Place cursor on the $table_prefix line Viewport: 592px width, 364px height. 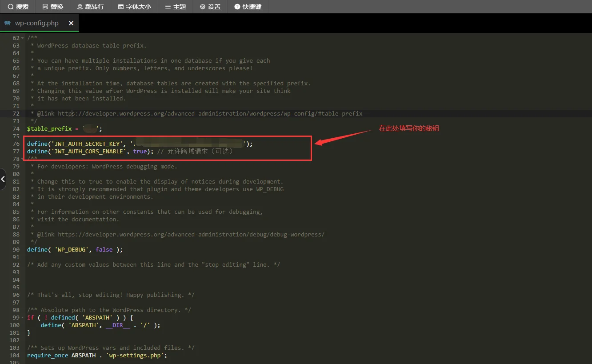(49, 129)
